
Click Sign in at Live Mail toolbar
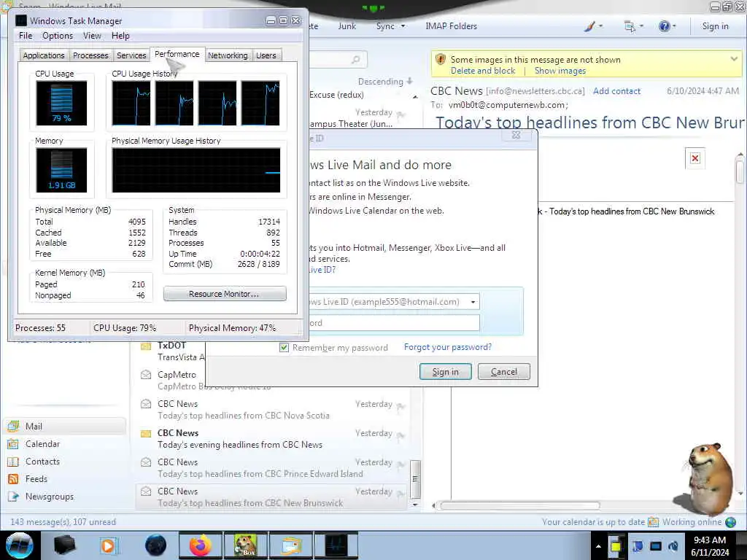715,26
